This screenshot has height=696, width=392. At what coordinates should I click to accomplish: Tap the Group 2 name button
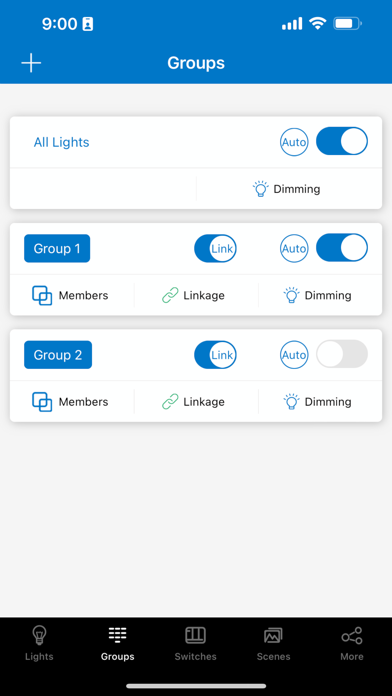coord(58,355)
